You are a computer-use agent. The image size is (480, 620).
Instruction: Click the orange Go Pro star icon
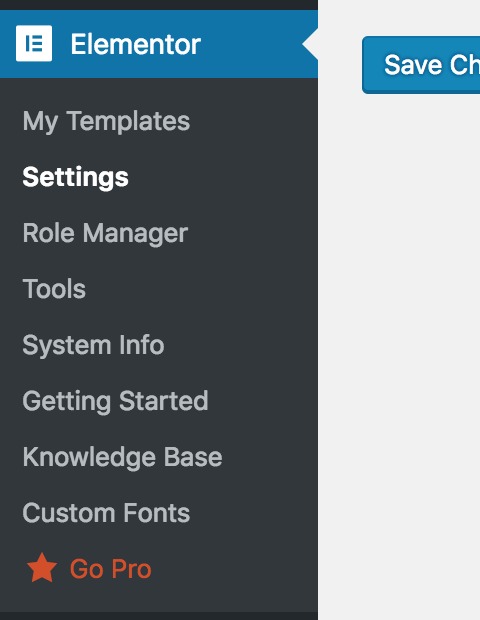(x=42, y=568)
